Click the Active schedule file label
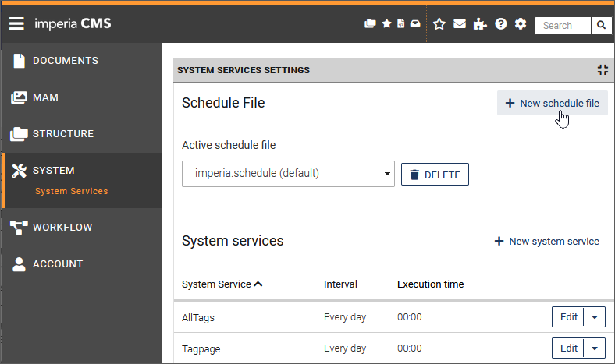The image size is (615, 364). (229, 145)
